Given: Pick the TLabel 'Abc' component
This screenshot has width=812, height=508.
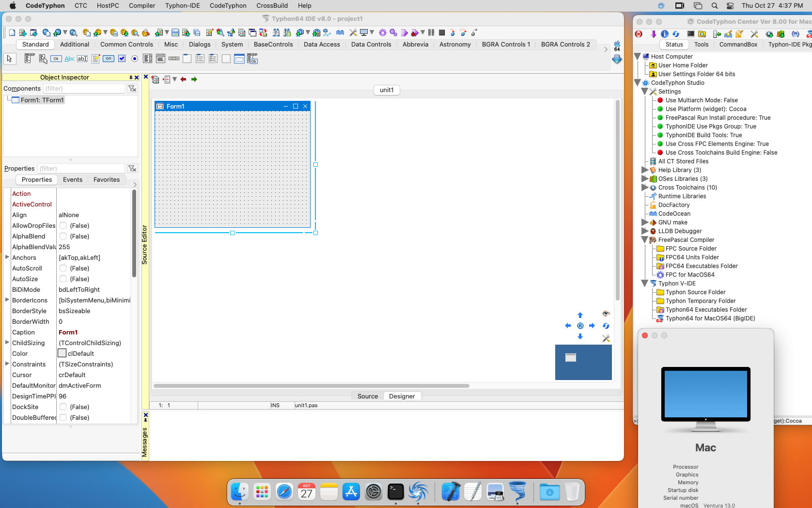Looking at the screenshot, I should pyautogui.click(x=69, y=59).
